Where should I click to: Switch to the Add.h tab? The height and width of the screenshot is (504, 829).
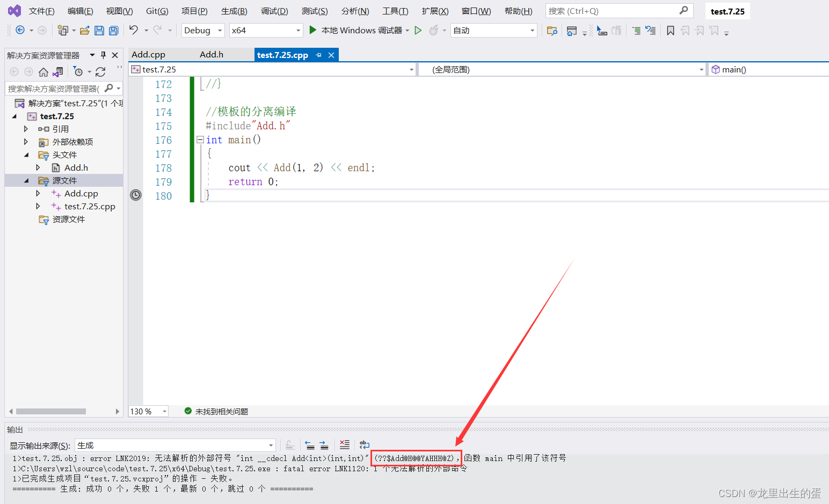(212, 55)
